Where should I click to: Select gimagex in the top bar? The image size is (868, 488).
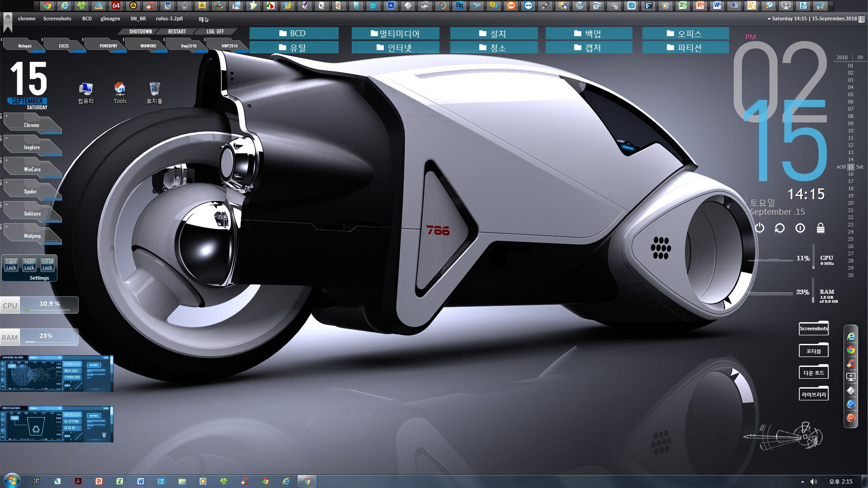tap(110, 19)
